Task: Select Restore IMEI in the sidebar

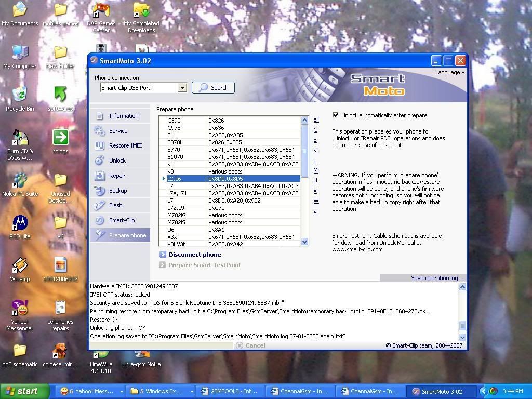Action: point(120,145)
